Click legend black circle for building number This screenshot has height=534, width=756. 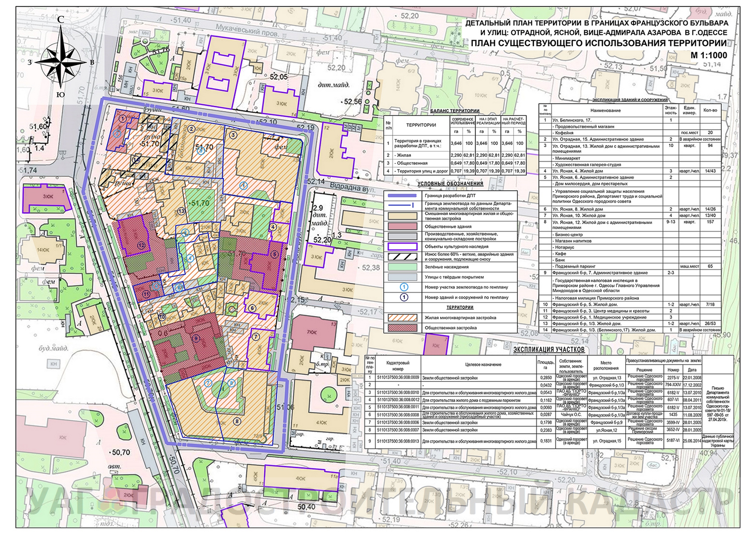point(404,297)
